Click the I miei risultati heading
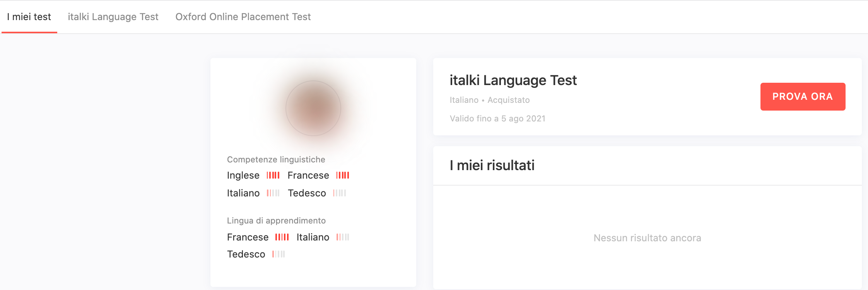868x290 pixels. [492, 165]
